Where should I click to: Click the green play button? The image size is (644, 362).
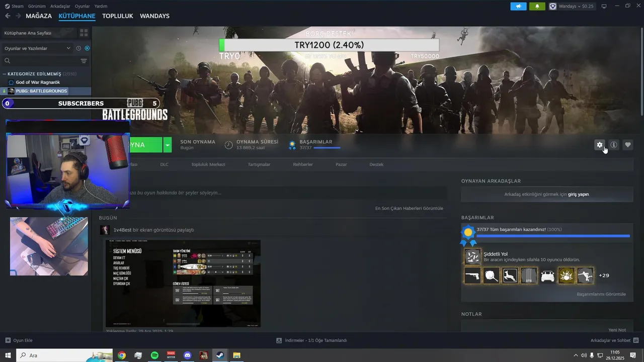146,145
